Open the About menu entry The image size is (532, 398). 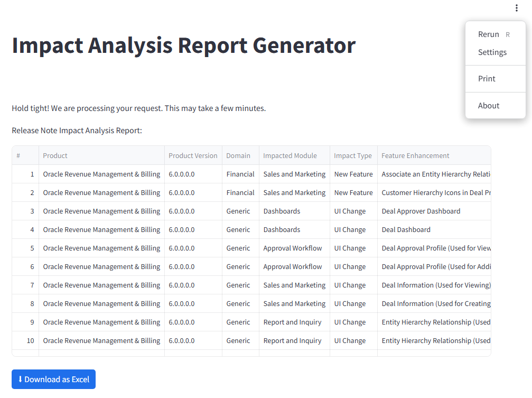488,106
